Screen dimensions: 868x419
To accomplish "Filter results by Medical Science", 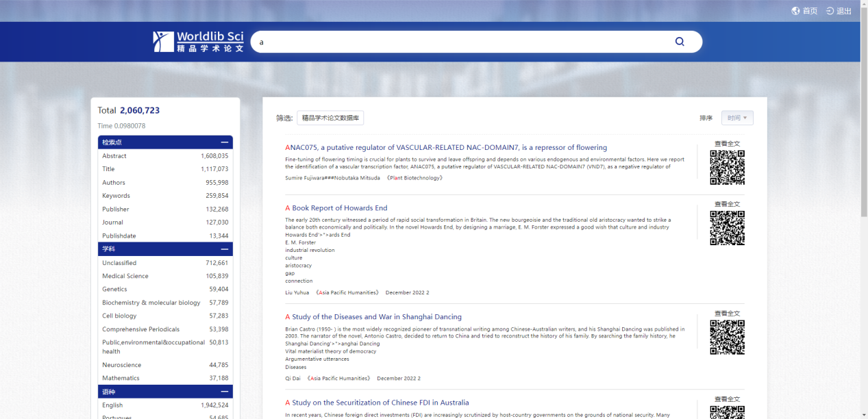I will point(125,276).
